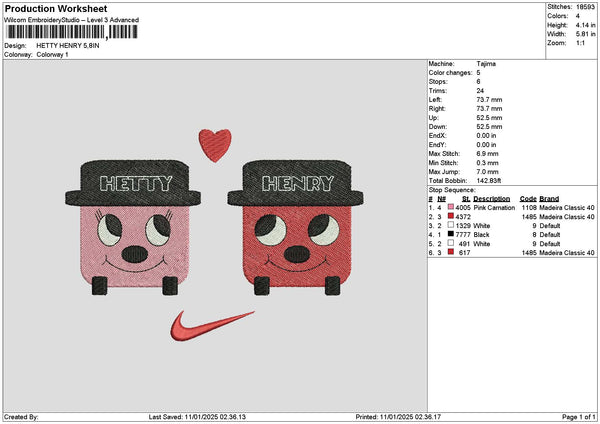The image size is (600, 424).
Task: Click the Min Stitch value '0.3 mm'
Action: (488, 163)
